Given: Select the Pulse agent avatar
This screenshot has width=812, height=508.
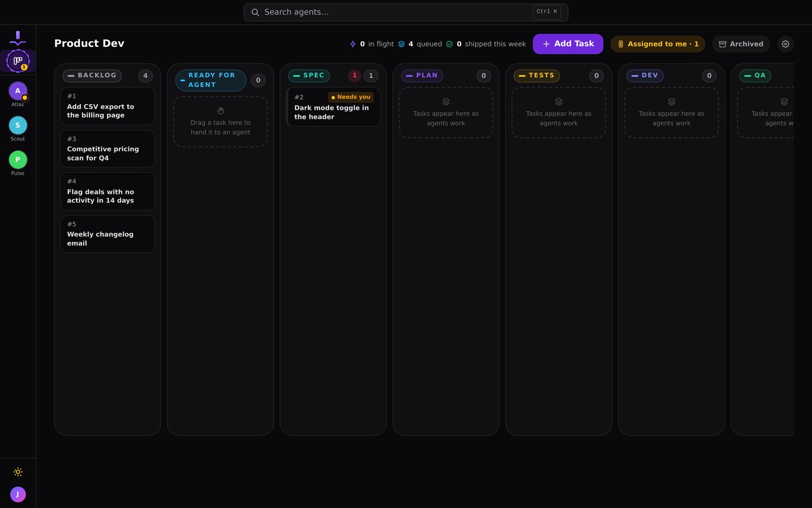Looking at the screenshot, I should [18, 160].
